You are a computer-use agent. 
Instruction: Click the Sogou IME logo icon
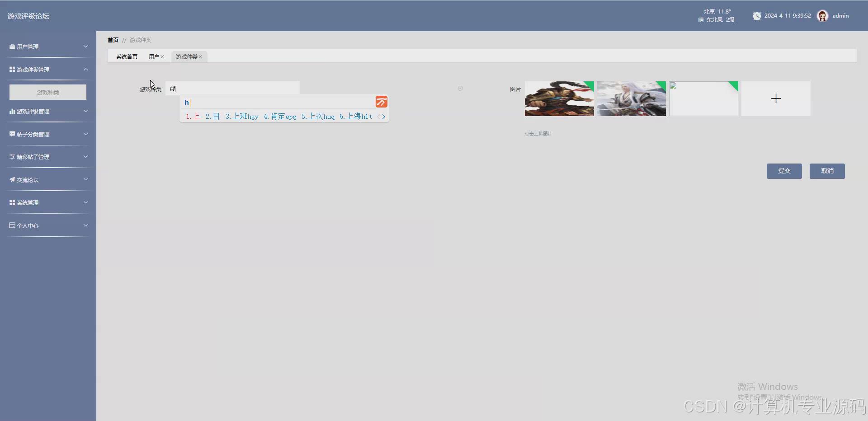(381, 102)
